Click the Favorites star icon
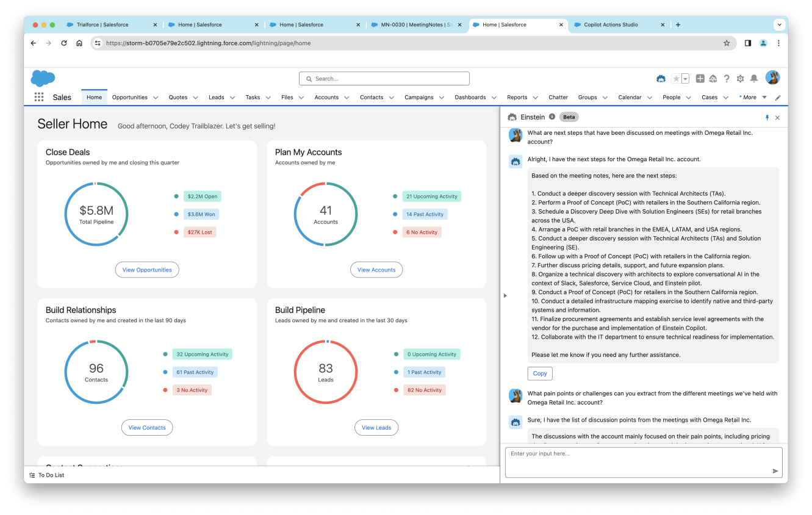The image size is (812, 515). click(x=676, y=79)
